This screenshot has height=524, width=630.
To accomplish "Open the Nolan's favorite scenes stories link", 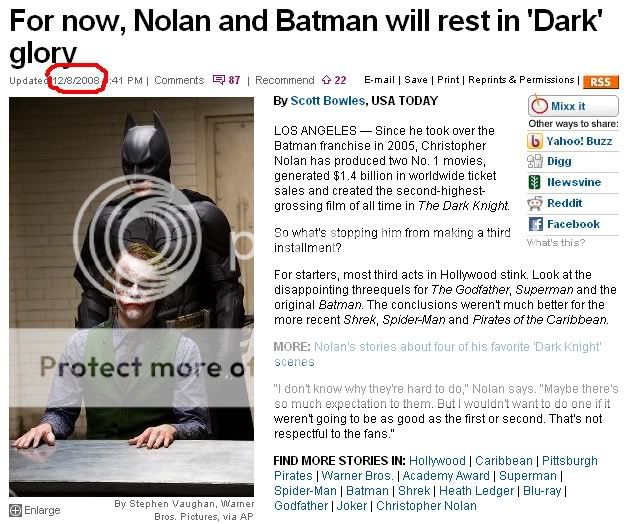I will pos(438,354).
